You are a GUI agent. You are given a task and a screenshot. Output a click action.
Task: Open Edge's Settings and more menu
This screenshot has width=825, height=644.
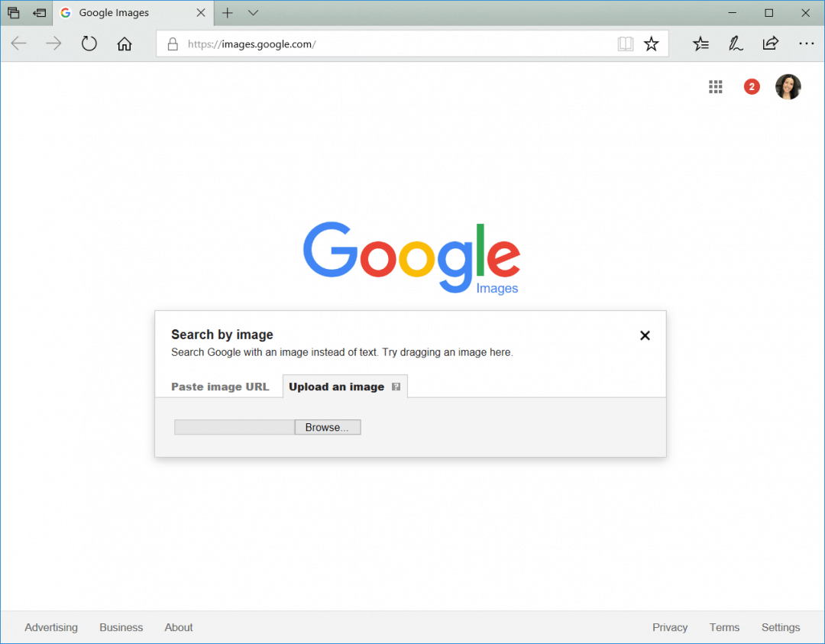coord(807,44)
